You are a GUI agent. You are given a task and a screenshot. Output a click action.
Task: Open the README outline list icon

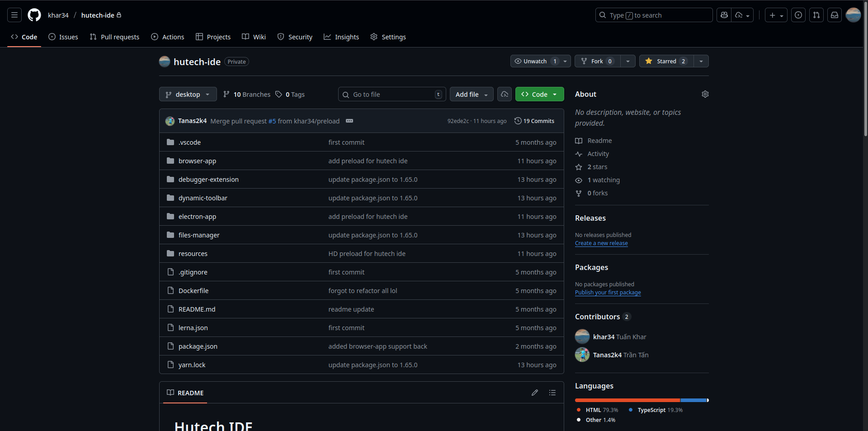pyautogui.click(x=552, y=393)
